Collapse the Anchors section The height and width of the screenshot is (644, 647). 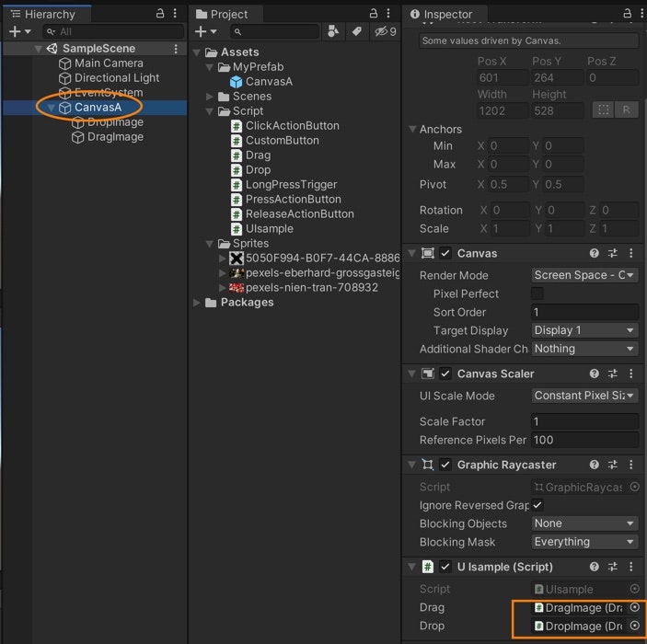click(x=412, y=129)
